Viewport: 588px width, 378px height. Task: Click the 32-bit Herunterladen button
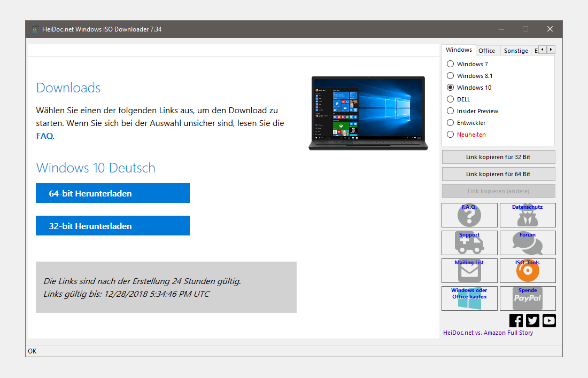click(113, 226)
